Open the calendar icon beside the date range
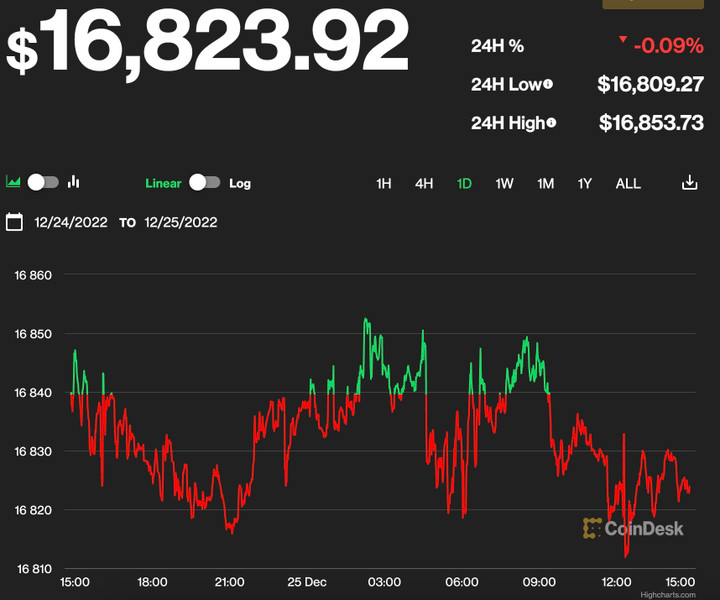The width and height of the screenshot is (720, 600). (x=14, y=222)
